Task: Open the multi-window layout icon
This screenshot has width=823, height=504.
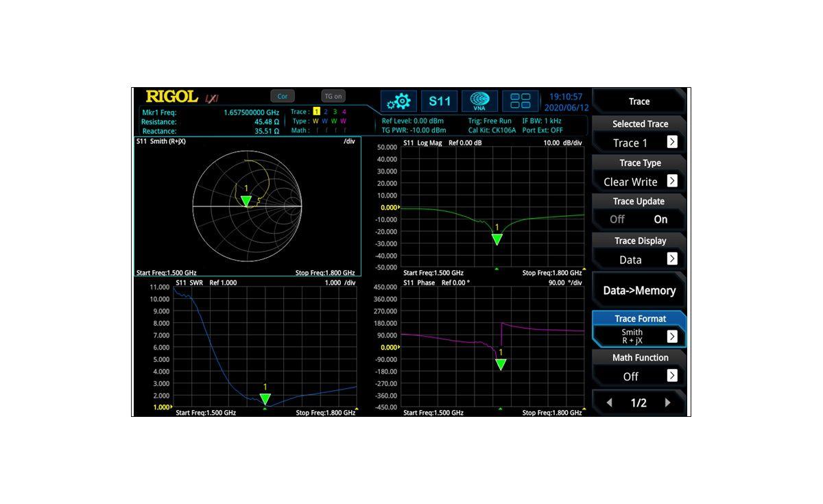Action: (x=520, y=101)
